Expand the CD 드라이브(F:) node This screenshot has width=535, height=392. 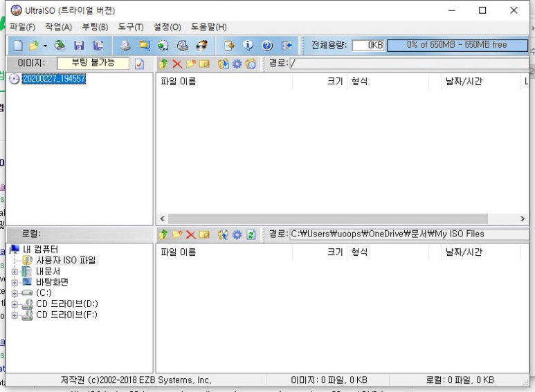tap(15, 315)
